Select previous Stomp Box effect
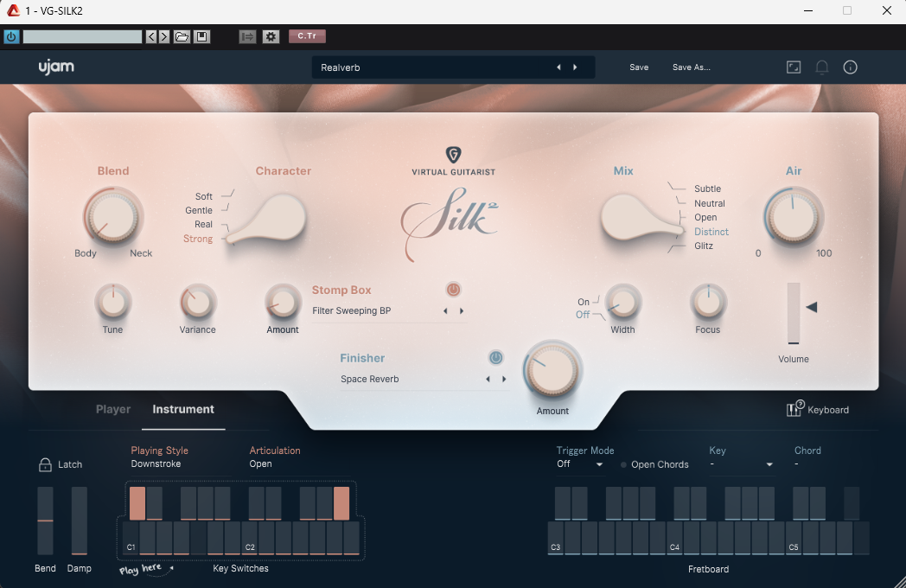 [445, 311]
